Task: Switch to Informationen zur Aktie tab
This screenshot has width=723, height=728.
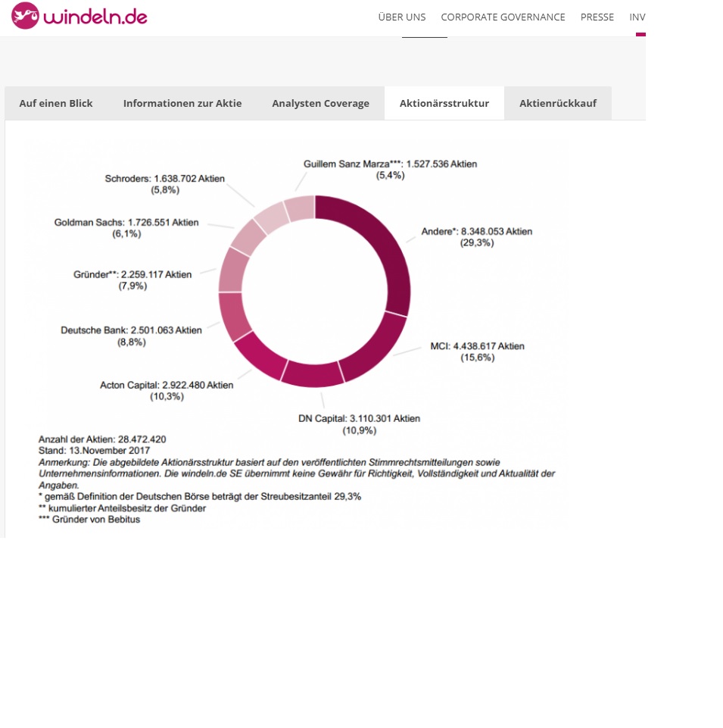Action: (x=182, y=102)
